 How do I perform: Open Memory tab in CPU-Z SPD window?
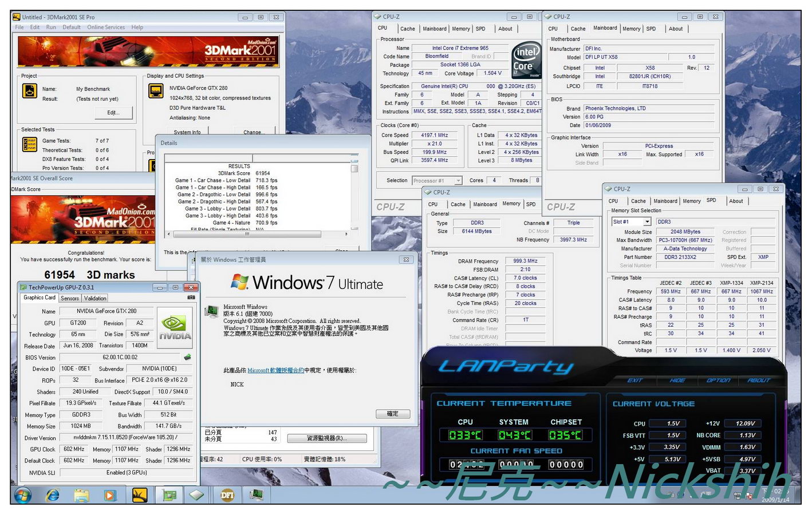pyautogui.click(x=692, y=201)
